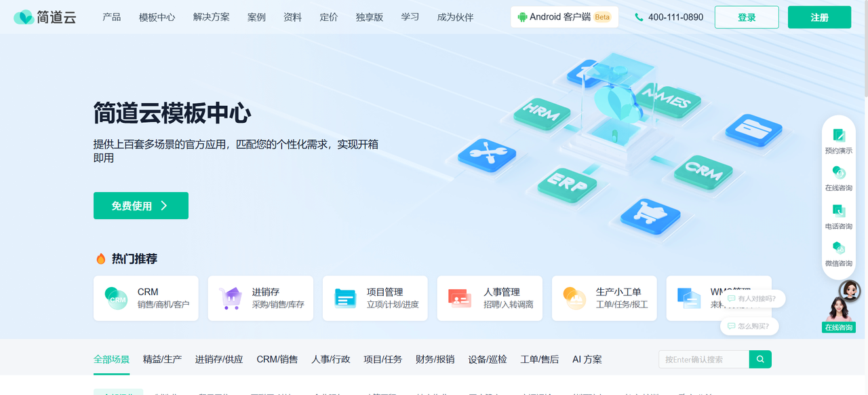Click the 热门推荐 heading text
The height and width of the screenshot is (395, 868).
pos(135,259)
